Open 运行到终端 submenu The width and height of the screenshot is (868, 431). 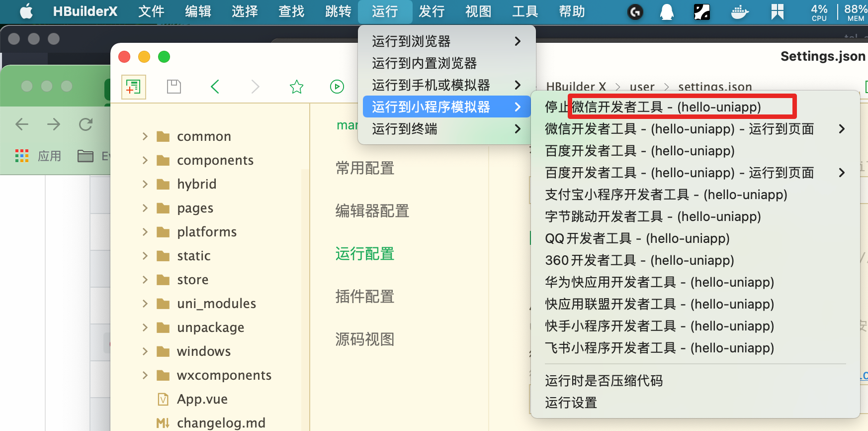pyautogui.click(x=446, y=129)
